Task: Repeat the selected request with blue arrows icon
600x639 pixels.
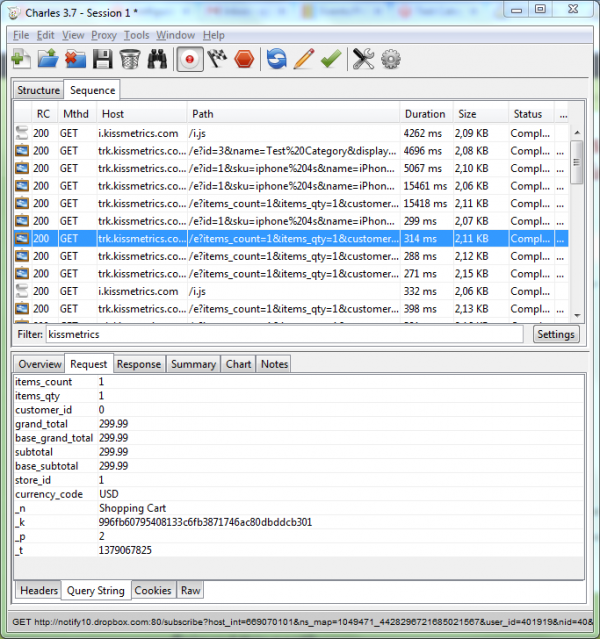Action: (277, 59)
